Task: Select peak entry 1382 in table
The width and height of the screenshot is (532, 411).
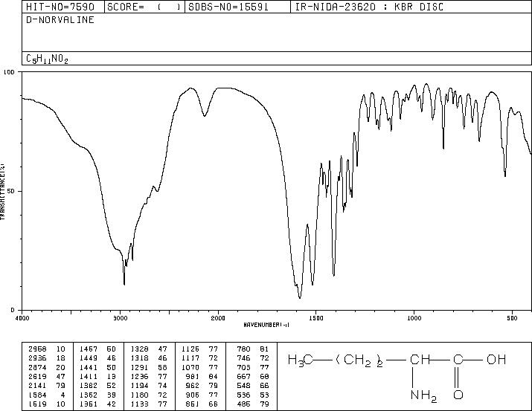Action: point(97,385)
